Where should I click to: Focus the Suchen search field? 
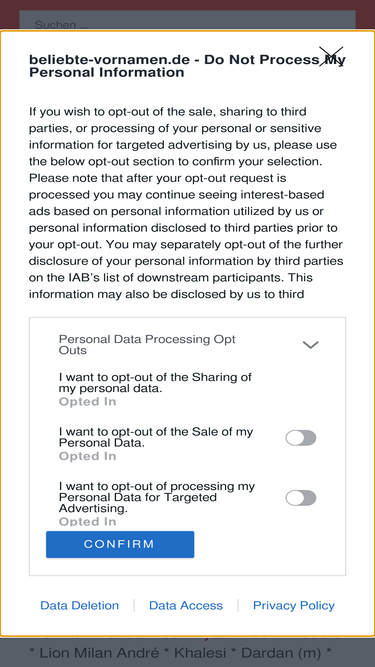(x=187, y=20)
